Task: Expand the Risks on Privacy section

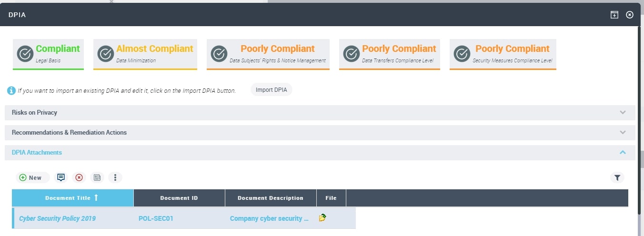Action: (622, 113)
